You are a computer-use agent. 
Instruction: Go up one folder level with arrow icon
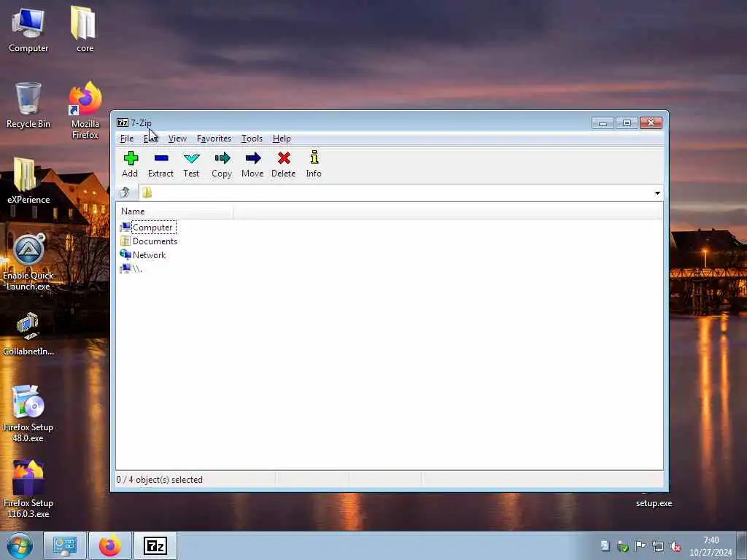[x=125, y=192]
